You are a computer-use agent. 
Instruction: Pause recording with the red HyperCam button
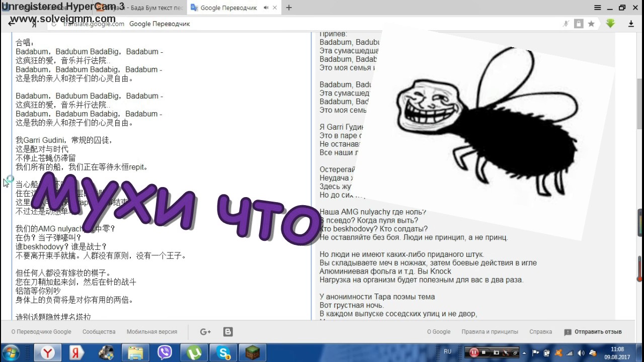click(x=473, y=352)
